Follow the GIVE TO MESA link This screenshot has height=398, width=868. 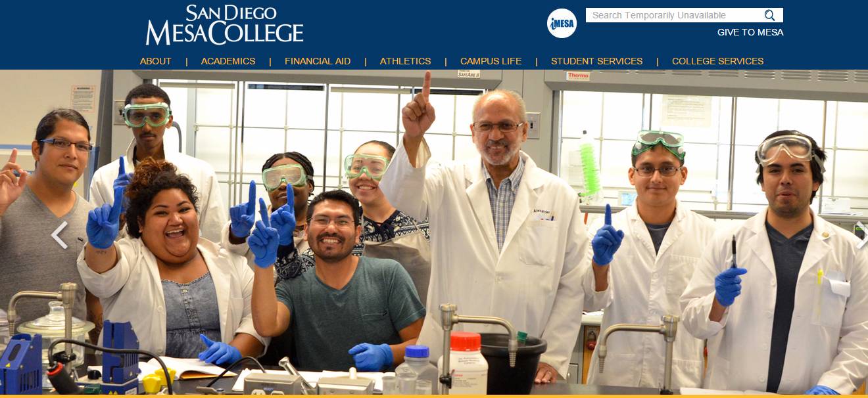[x=750, y=32]
